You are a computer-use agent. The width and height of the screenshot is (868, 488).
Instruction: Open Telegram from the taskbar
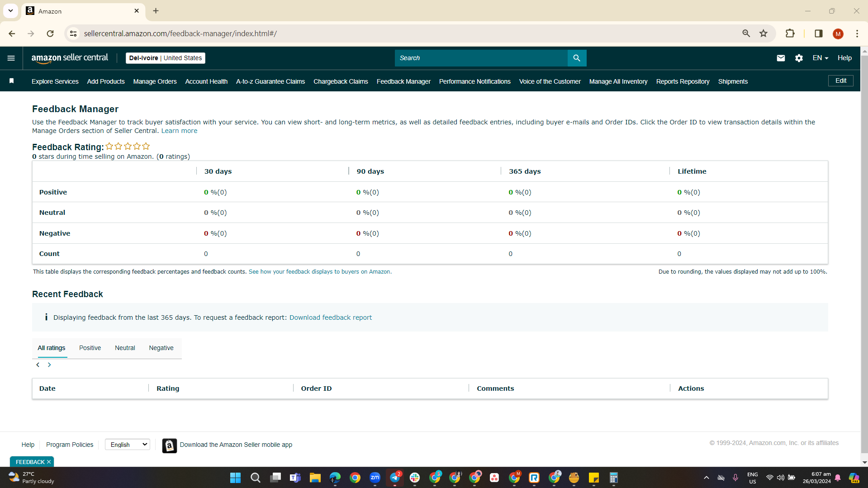click(395, 478)
